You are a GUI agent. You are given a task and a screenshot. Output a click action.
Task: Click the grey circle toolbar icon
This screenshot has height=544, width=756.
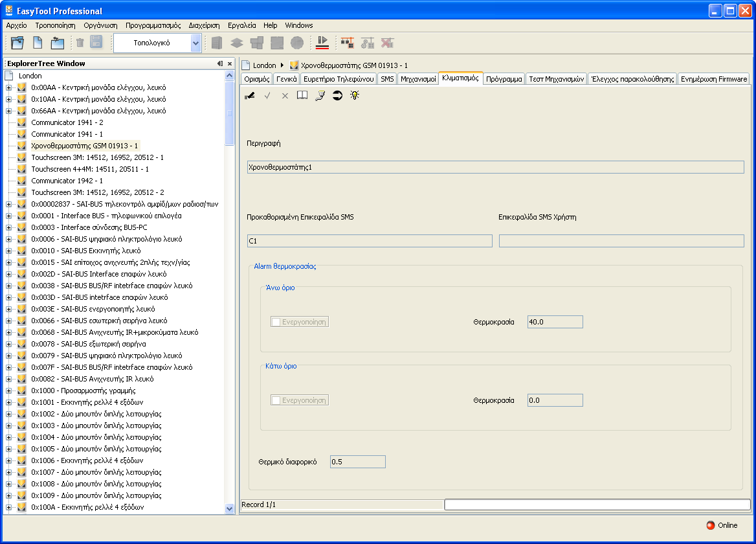(x=297, y=43)
